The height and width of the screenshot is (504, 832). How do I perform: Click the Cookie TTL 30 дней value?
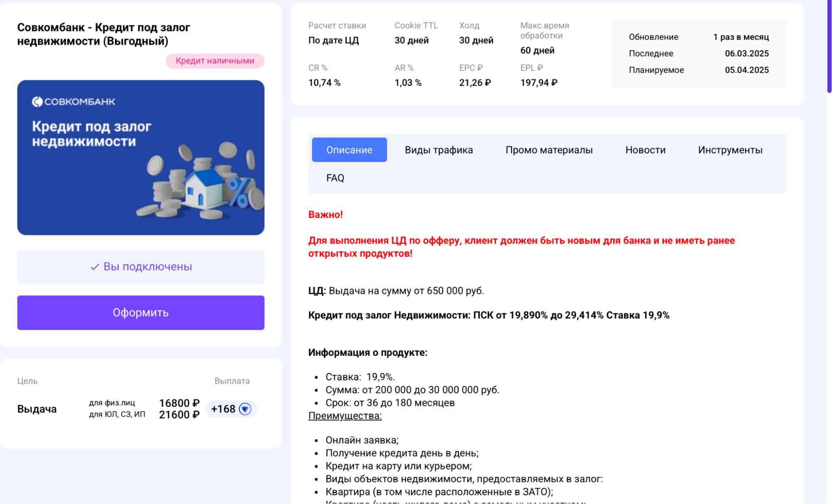[411, 40]
